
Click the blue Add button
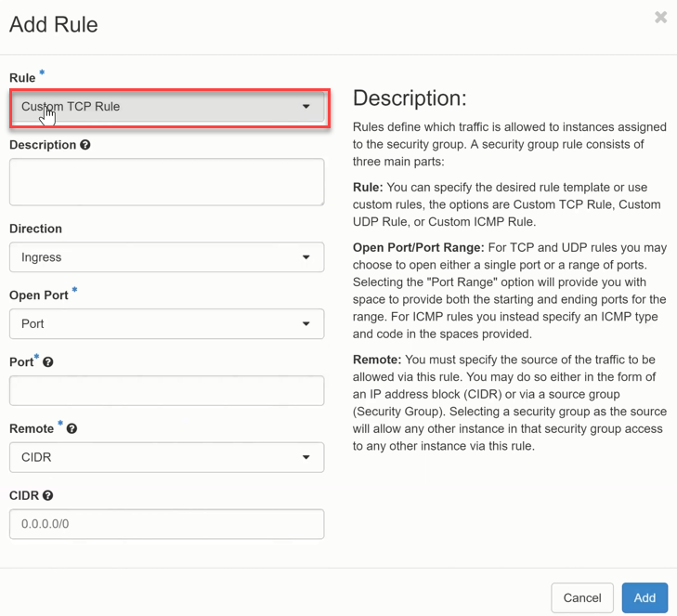644,597
